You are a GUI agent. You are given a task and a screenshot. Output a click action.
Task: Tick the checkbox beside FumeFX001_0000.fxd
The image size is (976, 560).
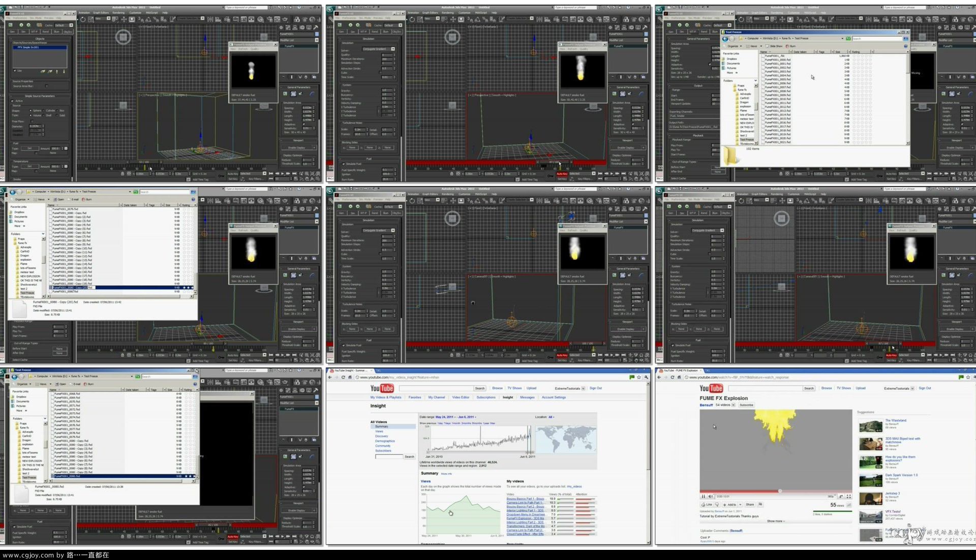point(762,59)
